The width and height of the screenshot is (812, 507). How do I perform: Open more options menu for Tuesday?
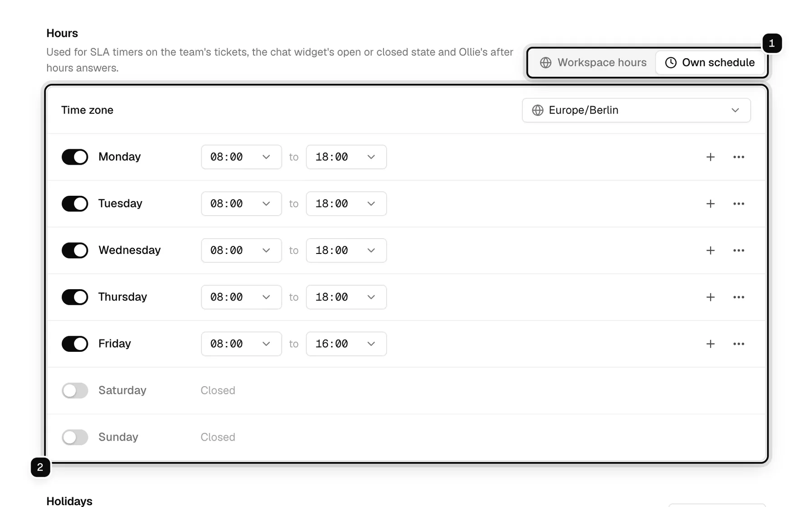point(738,204)
